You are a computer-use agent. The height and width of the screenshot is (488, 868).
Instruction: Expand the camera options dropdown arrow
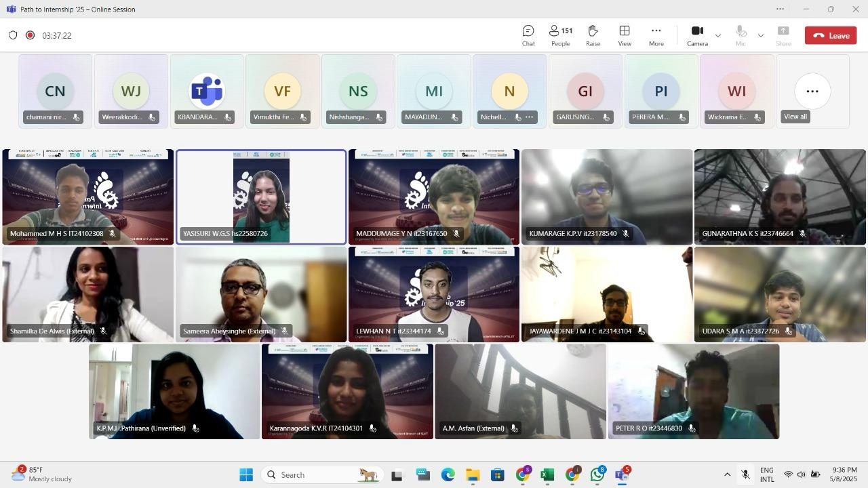tap(718, 35)
